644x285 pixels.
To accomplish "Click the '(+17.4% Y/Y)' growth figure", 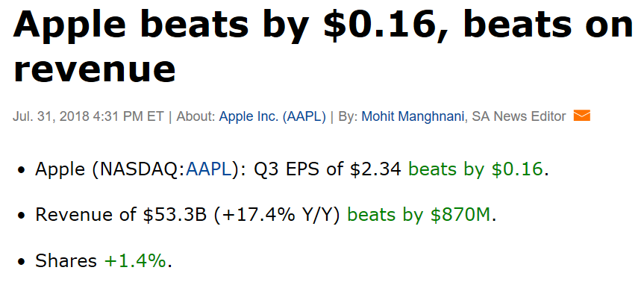I will 277,215.
